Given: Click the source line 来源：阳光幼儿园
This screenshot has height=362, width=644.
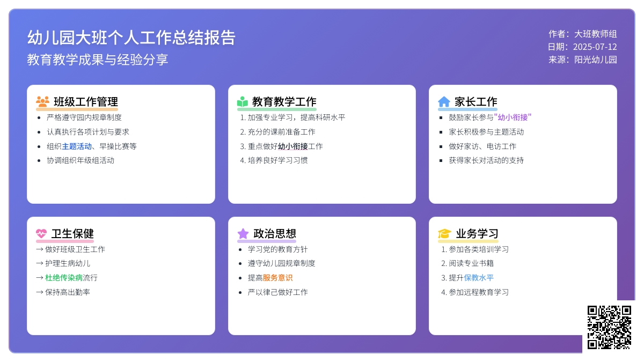Looking at the screenshot, I should tap(583, 60).
